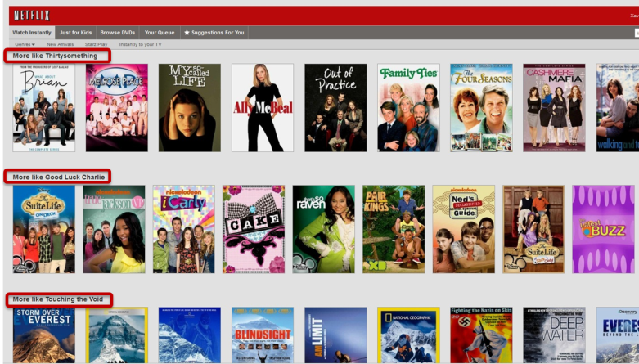This screenshot has height=364, width=639.
Task: Go to the Your Queue tab
Action: [x=160, y=33]
